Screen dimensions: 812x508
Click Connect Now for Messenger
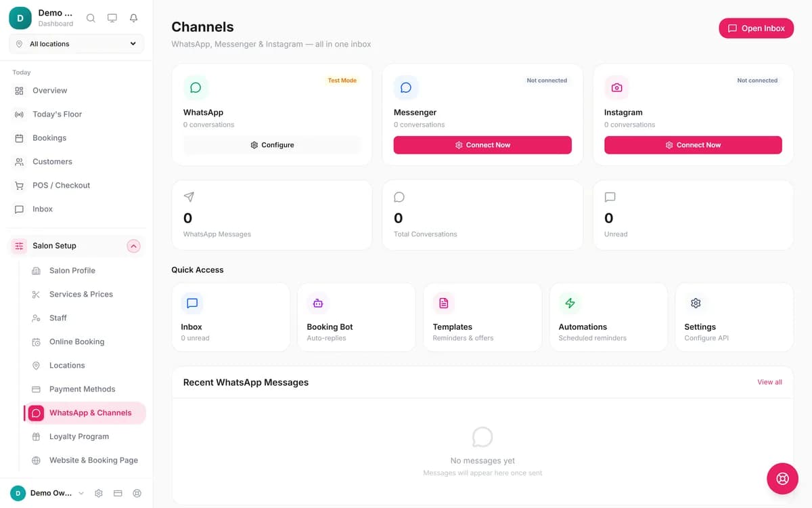click(x=482, y=145)
